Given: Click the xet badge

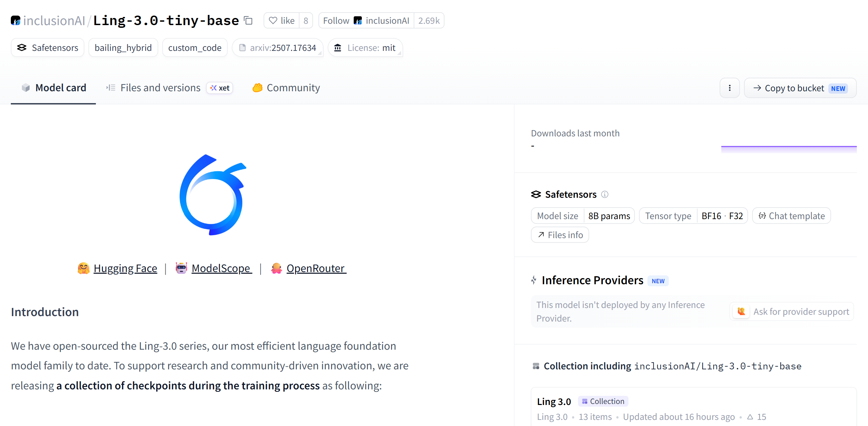Looking at the screenshot, I should click(220, 88).
